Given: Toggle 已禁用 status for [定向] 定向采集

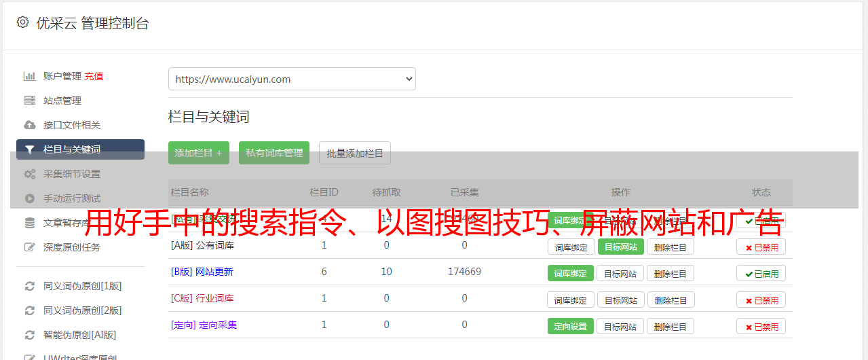Looking at the screenshot, I should pos(761,326).
